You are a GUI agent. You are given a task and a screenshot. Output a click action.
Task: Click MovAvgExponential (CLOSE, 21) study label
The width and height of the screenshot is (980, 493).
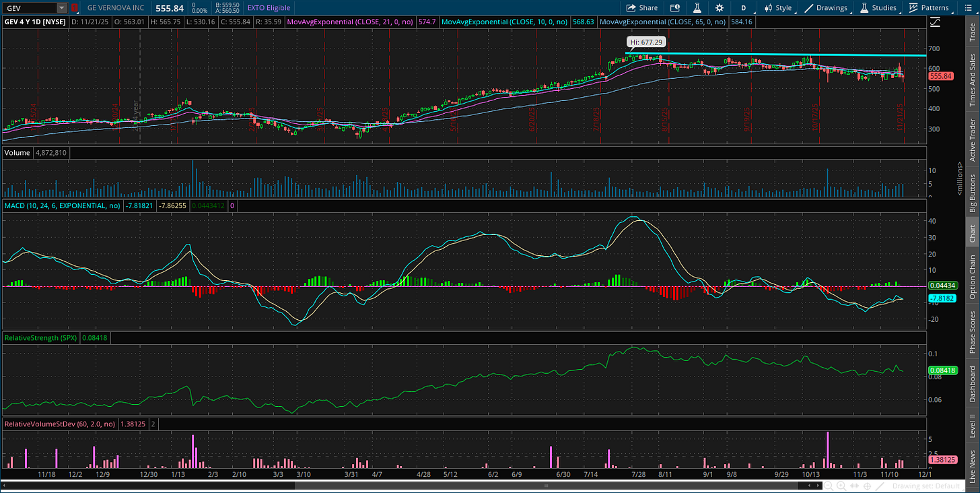(349, 22)
